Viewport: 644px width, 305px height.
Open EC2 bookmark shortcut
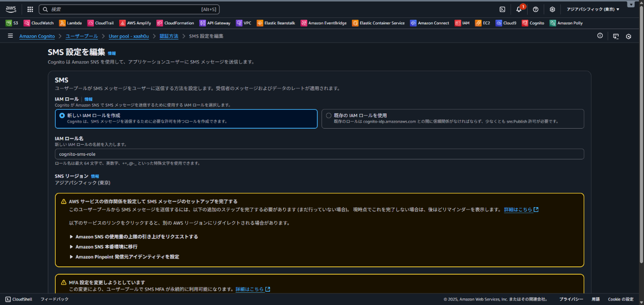[483, 23]
